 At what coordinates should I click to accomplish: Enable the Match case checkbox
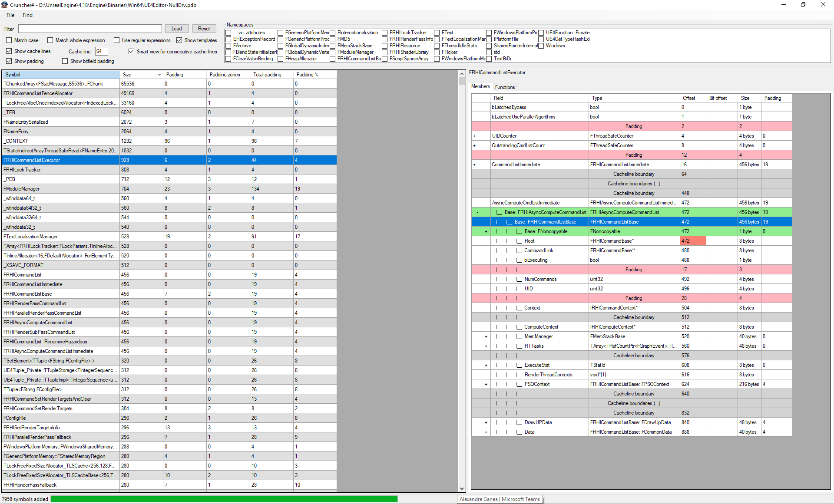click(9, 40)
